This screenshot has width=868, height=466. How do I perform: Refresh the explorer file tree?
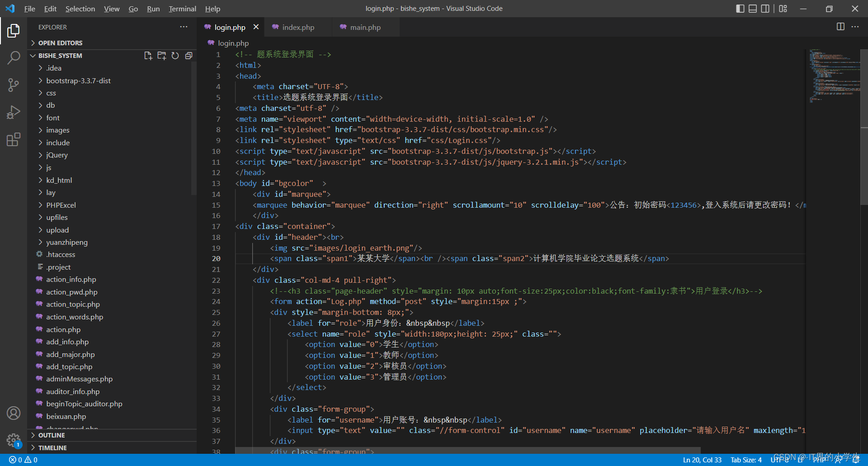point(175,56)
